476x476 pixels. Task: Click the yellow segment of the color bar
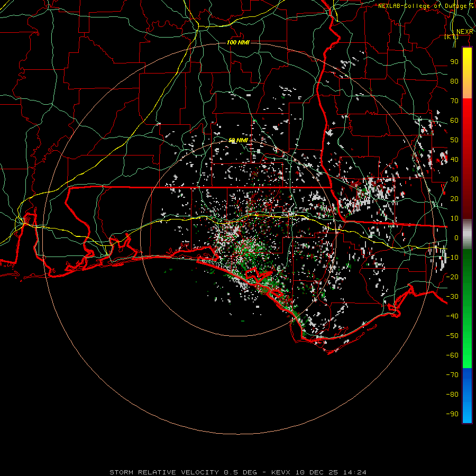[x=467, y=73]
